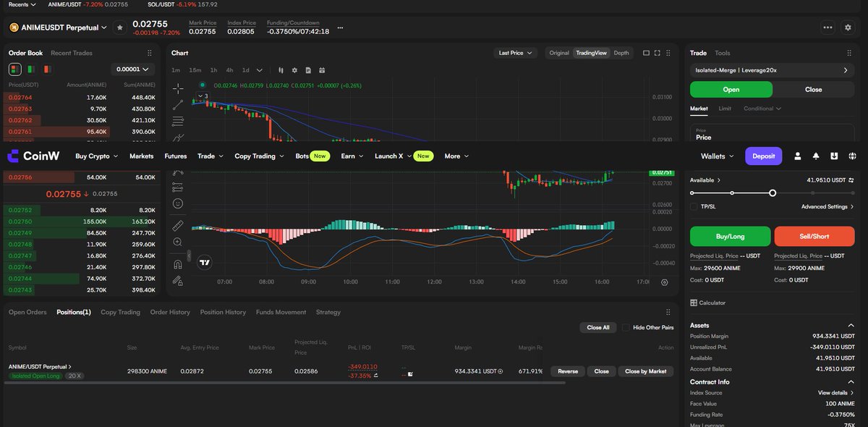Click the last stop on the amount slider
The height and width of the screenshot is (427, 868).
pyautogui.click(x=853, y=193)
